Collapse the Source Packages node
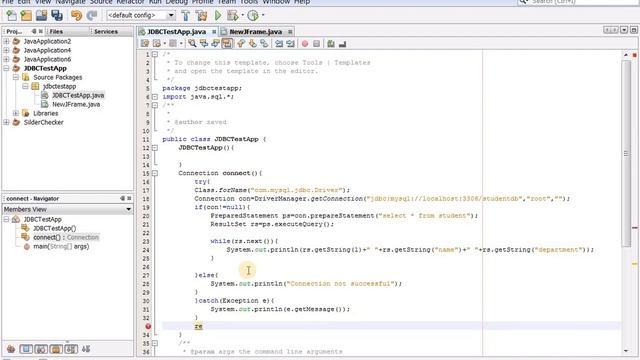Screen dimensions: 640x360 (x=16, y=77)
